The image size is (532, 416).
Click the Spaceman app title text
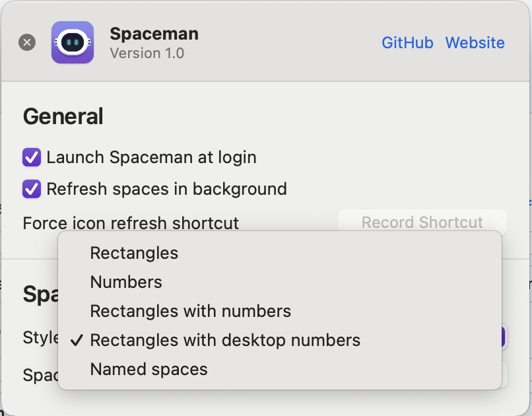pyautogui.click(x=154, y=34)
